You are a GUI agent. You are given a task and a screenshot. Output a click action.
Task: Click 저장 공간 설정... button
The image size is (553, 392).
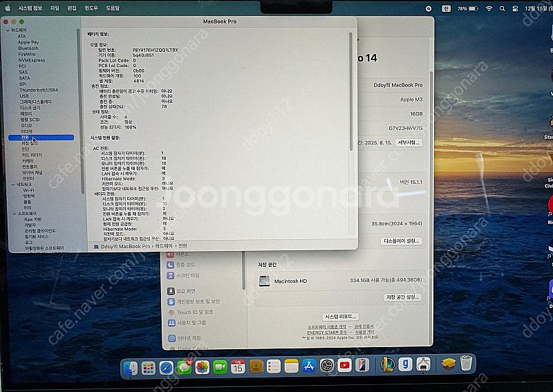[402, 297]
